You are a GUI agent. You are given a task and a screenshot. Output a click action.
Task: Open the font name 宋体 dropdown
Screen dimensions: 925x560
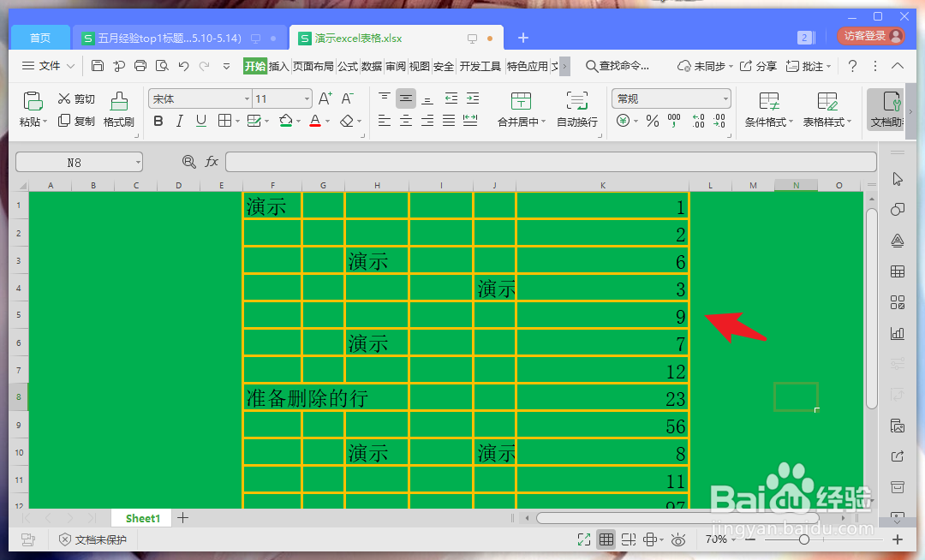(x=248, y=99)
